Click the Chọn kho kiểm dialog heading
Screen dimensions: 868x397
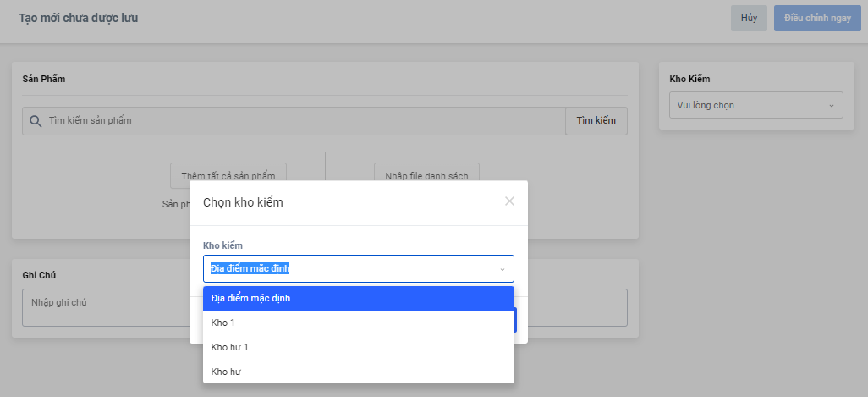pos(243,202)
